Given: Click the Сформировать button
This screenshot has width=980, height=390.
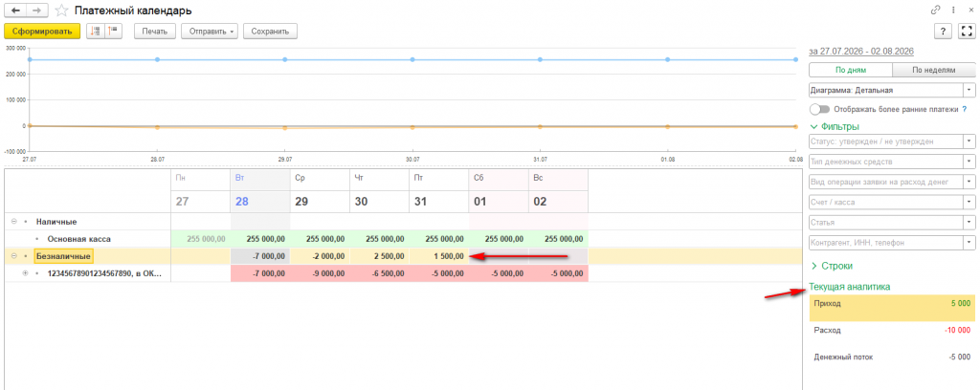Looking at the screenshot, I should pyautogui.click(x=42, y=32).
